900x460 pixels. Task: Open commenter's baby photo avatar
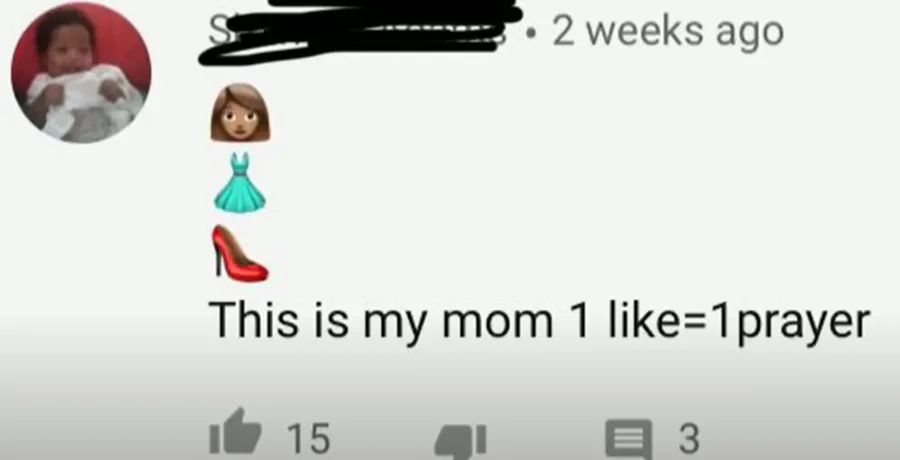[81, 72]
